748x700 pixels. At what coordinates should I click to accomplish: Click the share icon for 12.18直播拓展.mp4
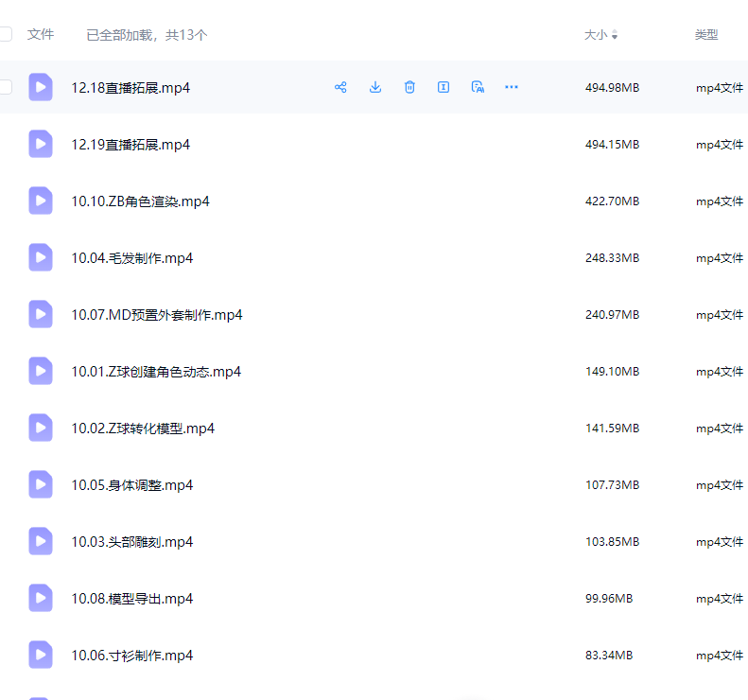tap(340, 87)
